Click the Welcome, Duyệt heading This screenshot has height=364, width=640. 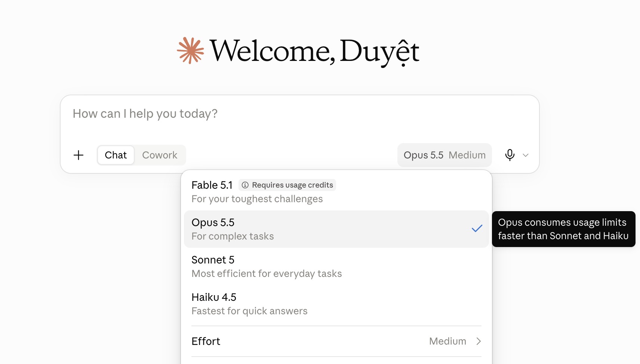314,51
